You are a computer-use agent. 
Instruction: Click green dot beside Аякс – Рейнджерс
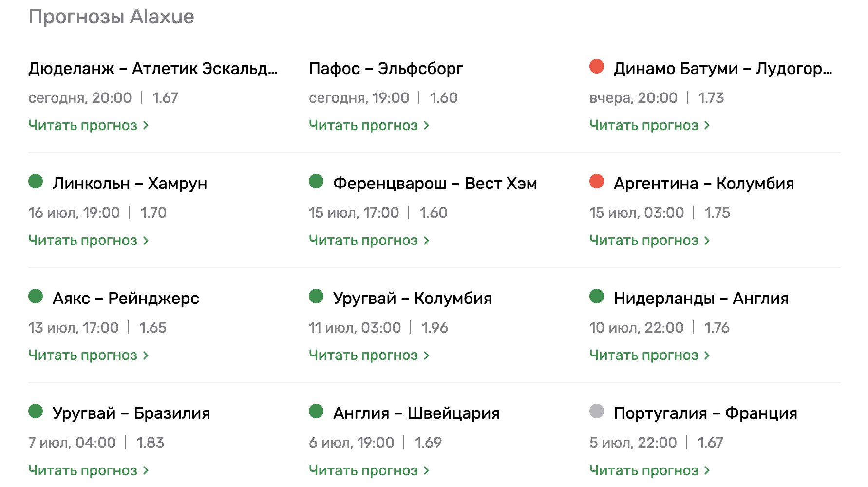click(36, 296)
